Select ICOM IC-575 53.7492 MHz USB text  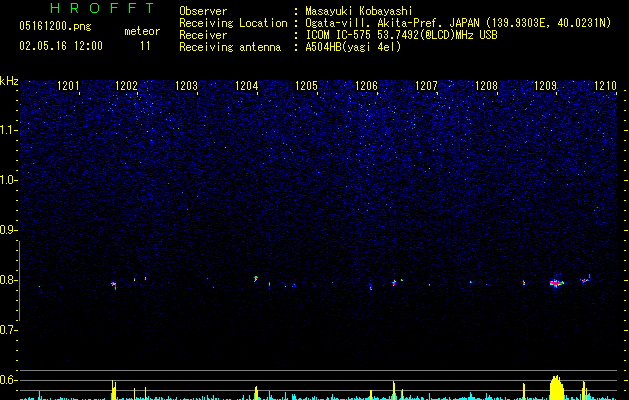tap(401, 35)
